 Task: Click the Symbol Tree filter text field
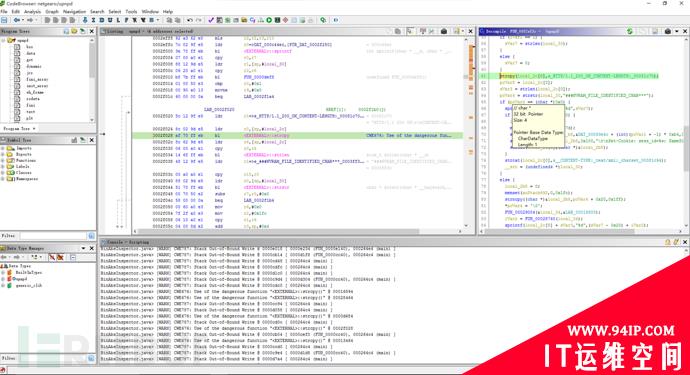53,235
